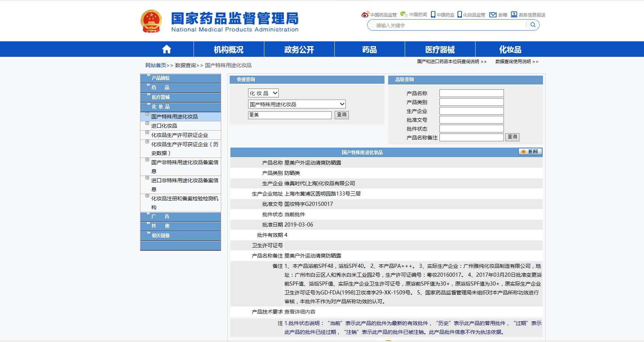Open the 政务信息报送 icon link
This screenshot has height=342, width=644.
[514, 14]
